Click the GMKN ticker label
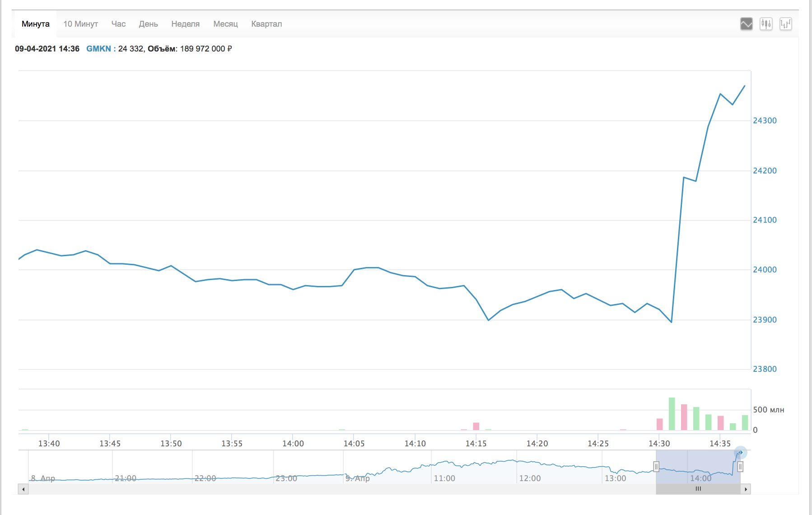 tap(98, 49)
